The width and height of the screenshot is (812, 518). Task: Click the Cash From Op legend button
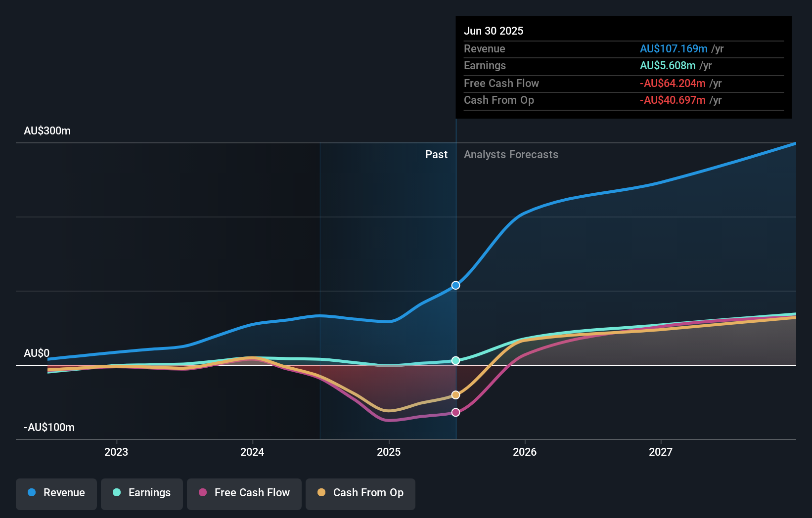[360, 493]
